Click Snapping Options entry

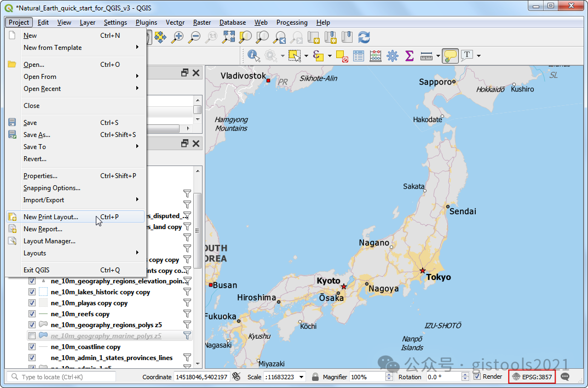[x=76, y=188]
